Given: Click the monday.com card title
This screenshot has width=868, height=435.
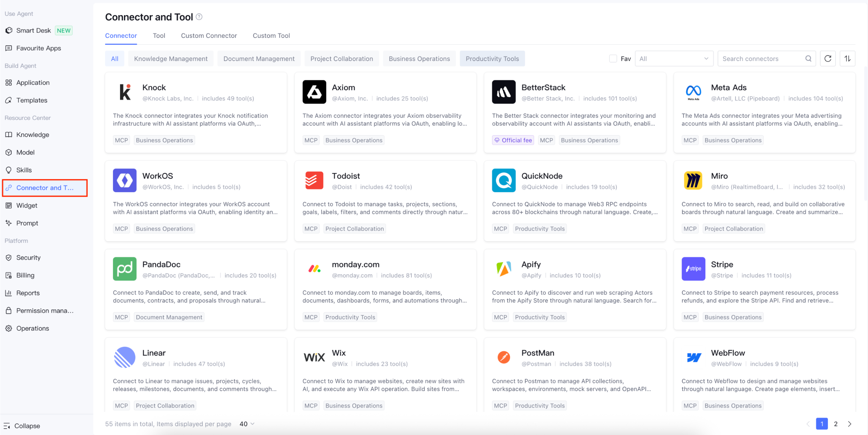Looking at the screenshot, I should 355,265.
